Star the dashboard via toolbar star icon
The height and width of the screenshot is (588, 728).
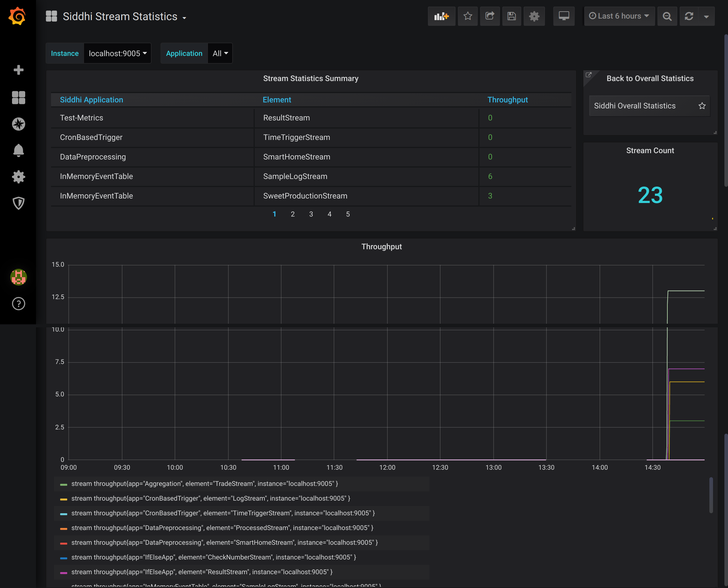tap(468, 16)
